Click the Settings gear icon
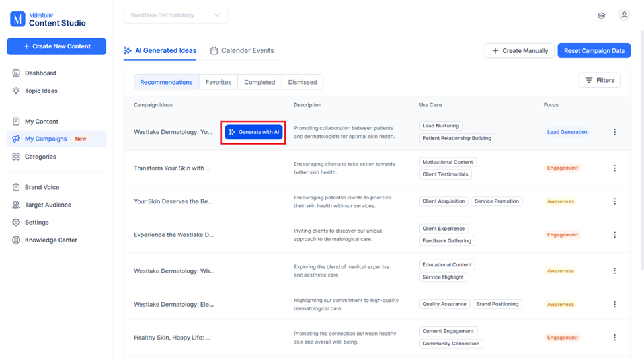Image resolution: width=644 pixels, height=362 pixels. (16, 222)
